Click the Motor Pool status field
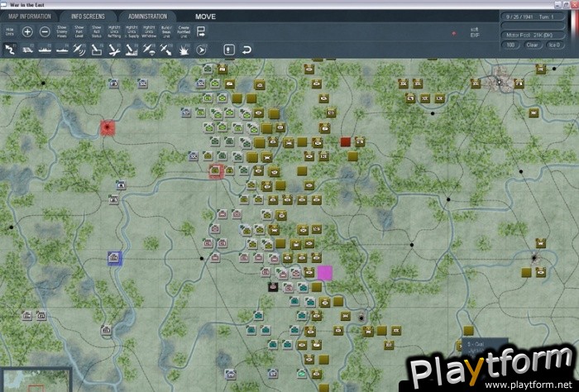Image resolution: width=579 pixels, height=392 pixels. click(x=533, y=36)
